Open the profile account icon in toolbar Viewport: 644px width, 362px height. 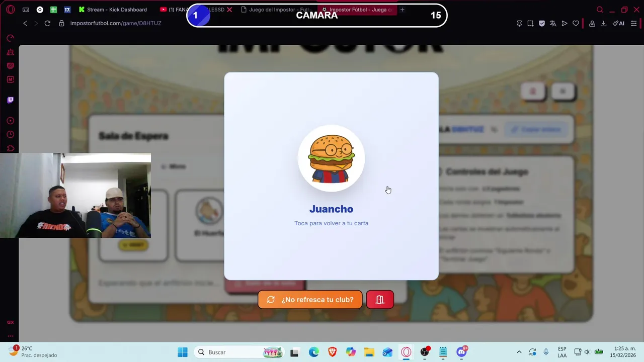[592, 23]
